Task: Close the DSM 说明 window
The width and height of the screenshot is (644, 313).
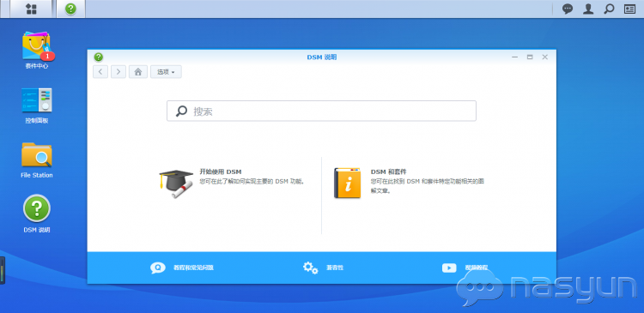Action: pos(545,57)
